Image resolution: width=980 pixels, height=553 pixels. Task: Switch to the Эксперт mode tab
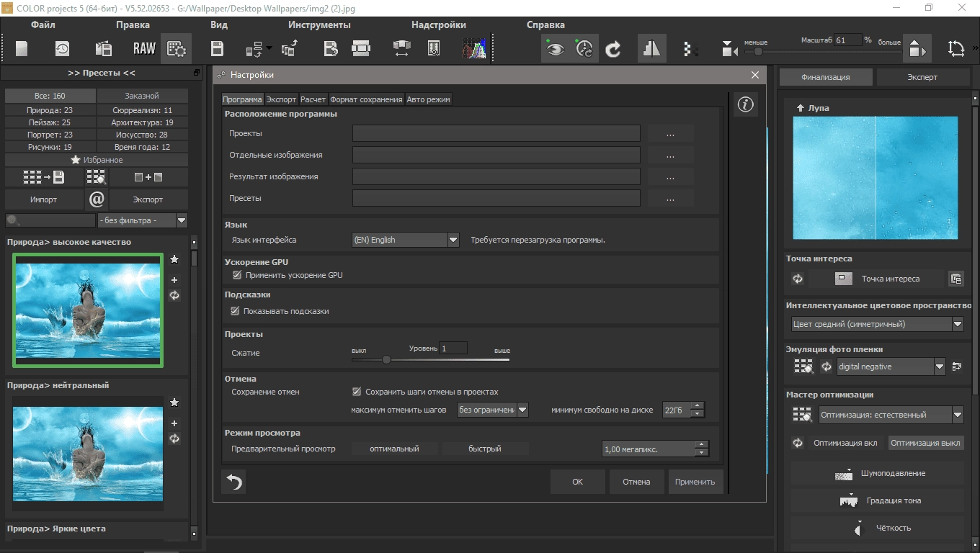[922, 77]
